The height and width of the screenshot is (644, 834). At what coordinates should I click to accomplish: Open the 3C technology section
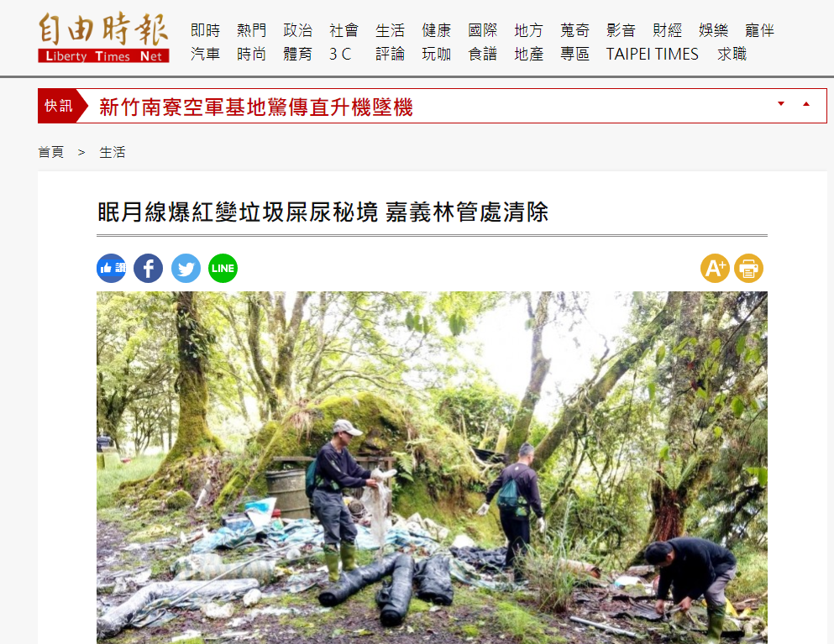[x=340, y=54]
